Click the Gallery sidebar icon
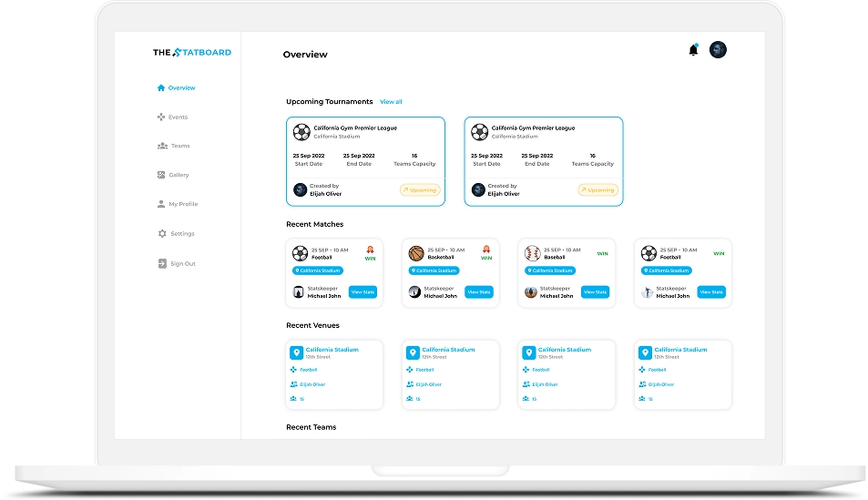The image size is (868, 500). click(161, 175)
